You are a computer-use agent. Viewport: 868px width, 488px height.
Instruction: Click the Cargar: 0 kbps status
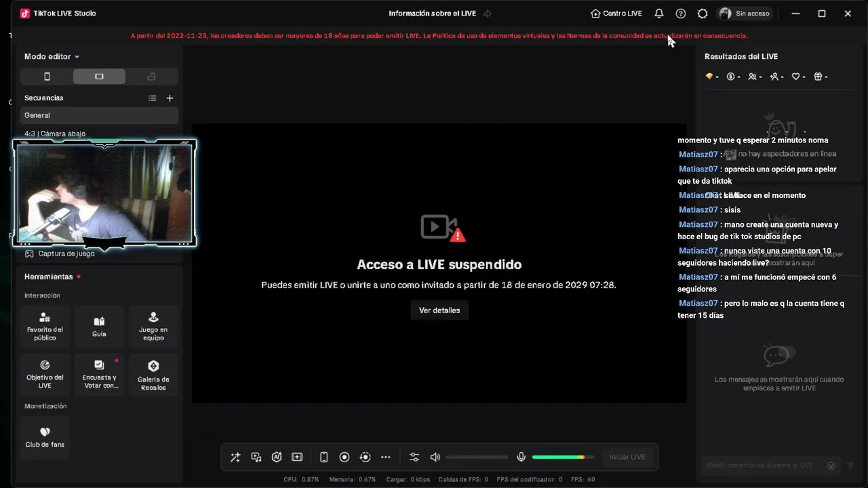tap(408, 479)
